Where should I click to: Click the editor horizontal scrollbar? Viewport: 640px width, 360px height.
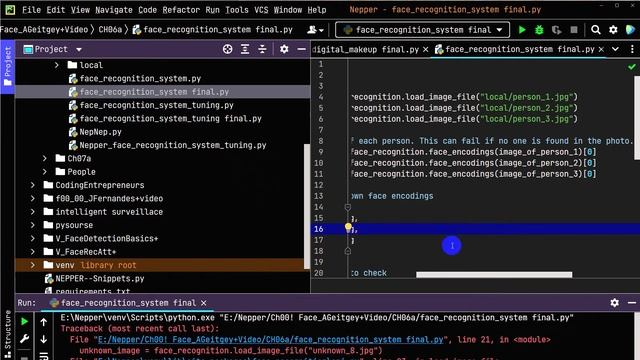(x=494, y=275)
